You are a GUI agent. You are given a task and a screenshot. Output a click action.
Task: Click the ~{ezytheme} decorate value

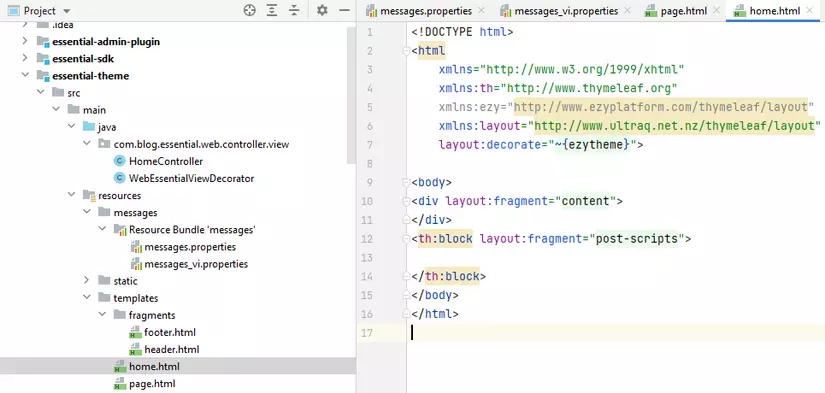(592, 145)
